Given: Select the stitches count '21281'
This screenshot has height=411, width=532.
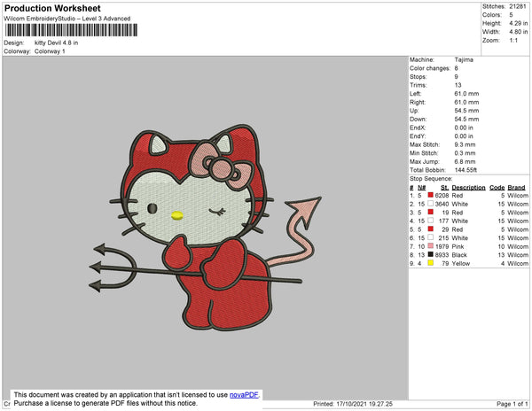Looking at the screenshot, I should 518,6.
